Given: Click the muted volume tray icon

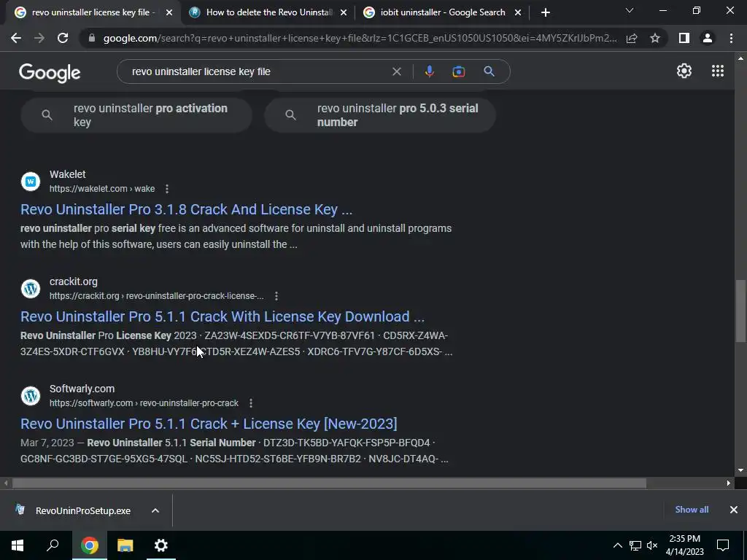Looking at the screenshot, I should tap(651, 545).
